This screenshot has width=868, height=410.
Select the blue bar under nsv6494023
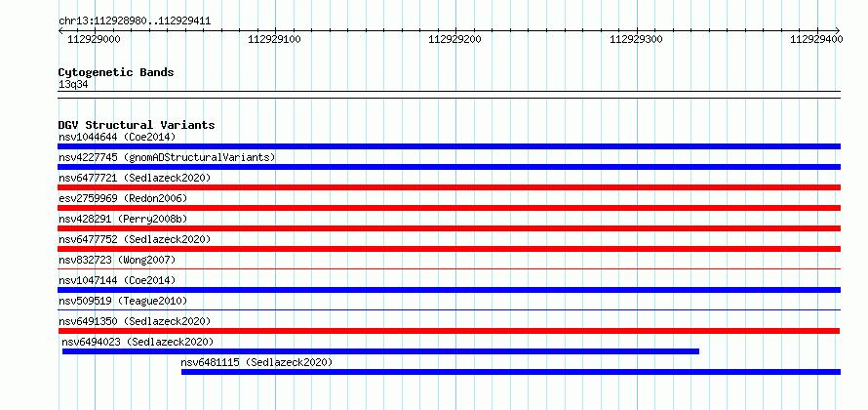[381, 351]
